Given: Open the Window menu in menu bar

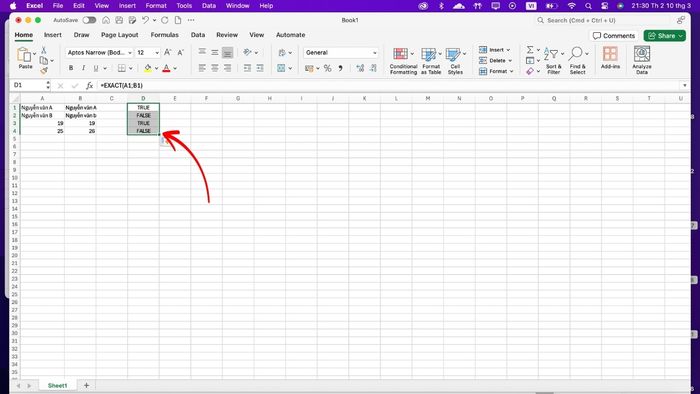Looking at the screenshot, I should click(x=237, y=6).
